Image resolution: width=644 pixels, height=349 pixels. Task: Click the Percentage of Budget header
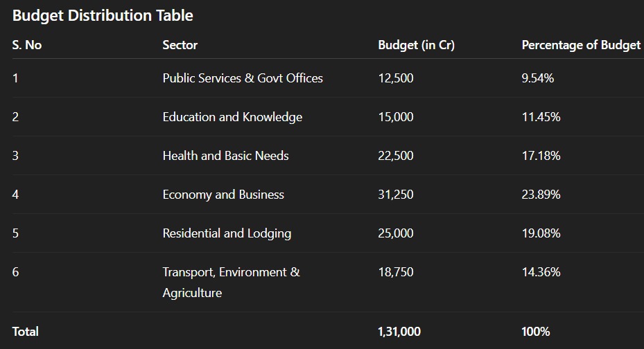pos(581,45)
